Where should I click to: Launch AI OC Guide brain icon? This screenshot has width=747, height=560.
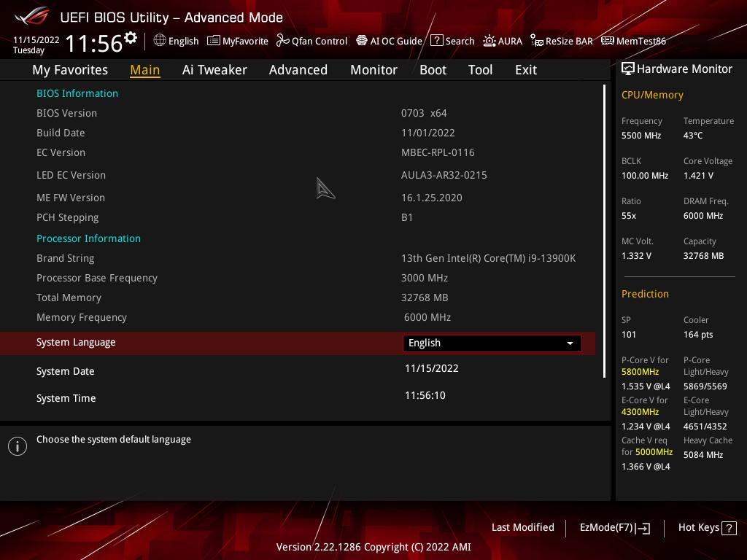pos(362,41)
